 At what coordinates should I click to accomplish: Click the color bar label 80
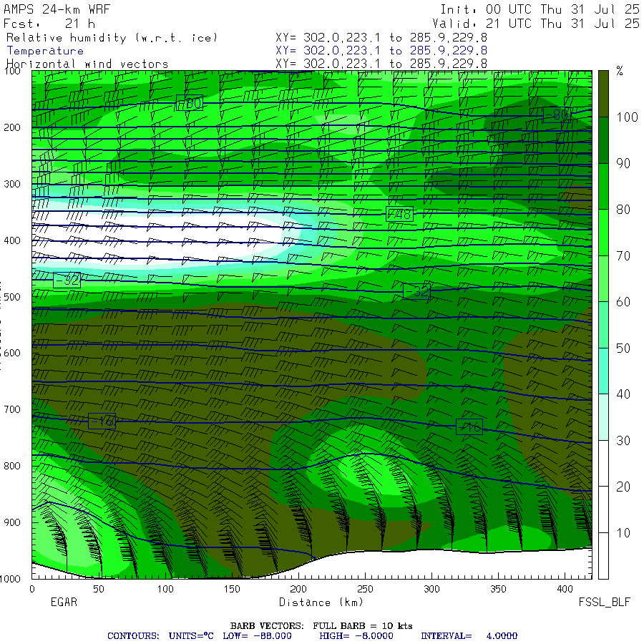click(x=623, y=210)
